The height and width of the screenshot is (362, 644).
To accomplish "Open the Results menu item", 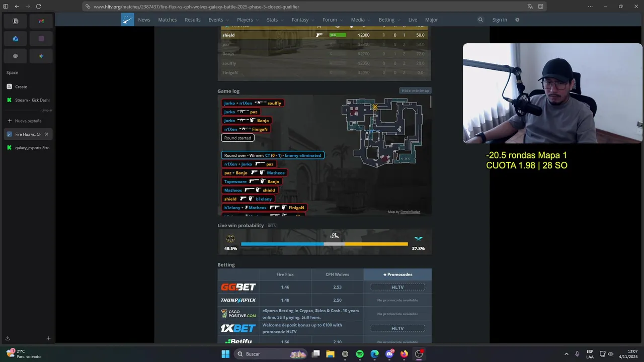I will click(x=193, y=20).
